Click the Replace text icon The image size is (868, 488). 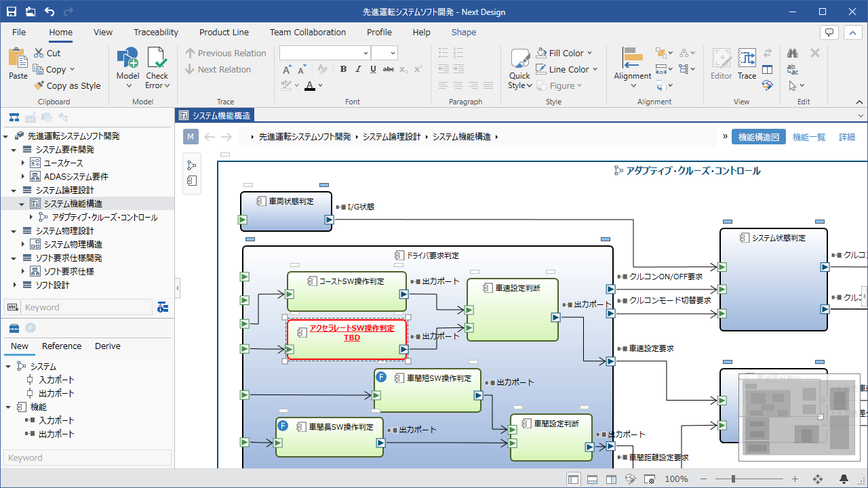[792, 69]
